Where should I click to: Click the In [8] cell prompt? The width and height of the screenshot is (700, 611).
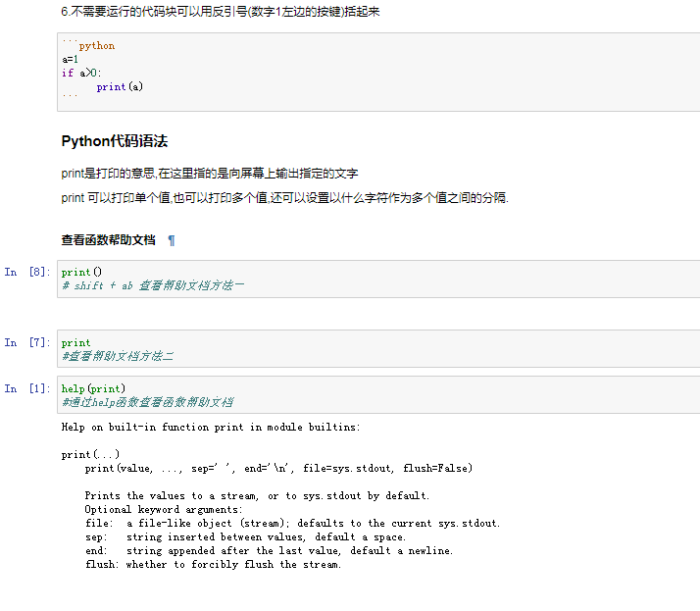pyautogui.click(x=27, y=272)
